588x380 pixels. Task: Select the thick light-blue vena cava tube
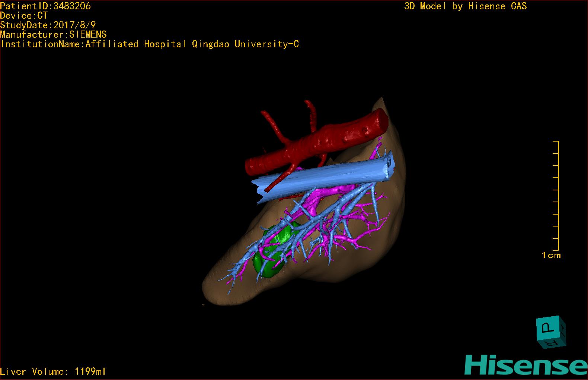point(323,178)
